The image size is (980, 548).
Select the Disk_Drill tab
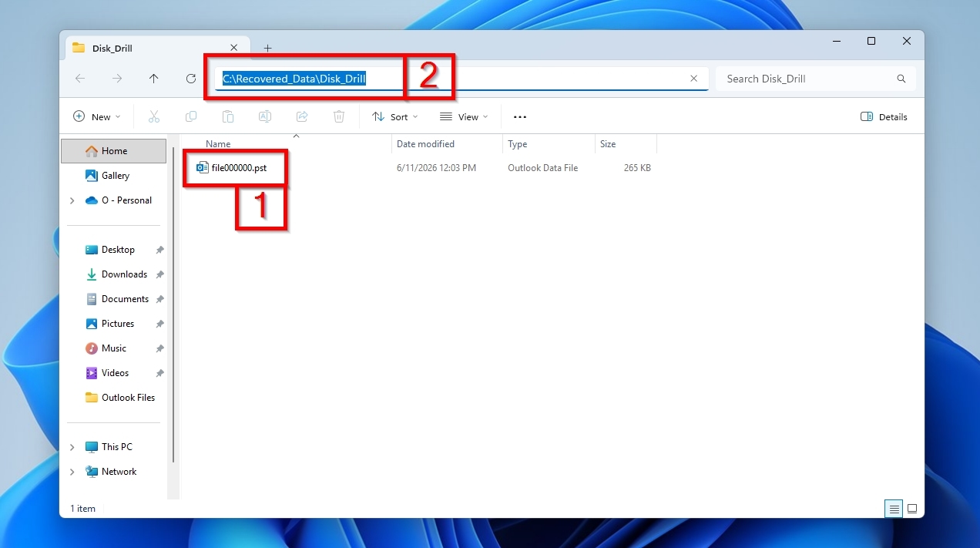156,48
